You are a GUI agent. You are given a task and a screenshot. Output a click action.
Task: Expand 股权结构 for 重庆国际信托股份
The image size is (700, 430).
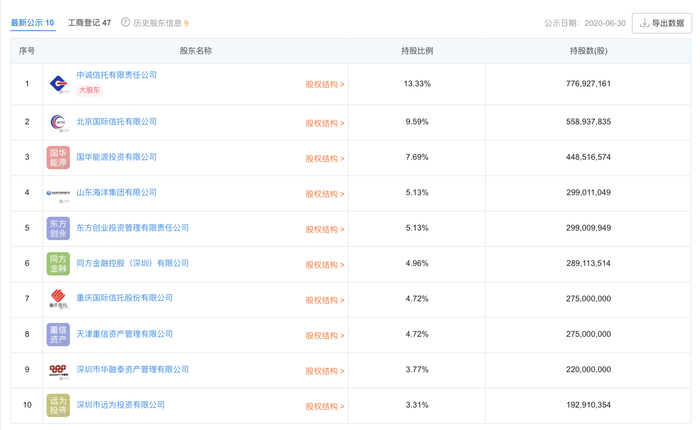325,300
